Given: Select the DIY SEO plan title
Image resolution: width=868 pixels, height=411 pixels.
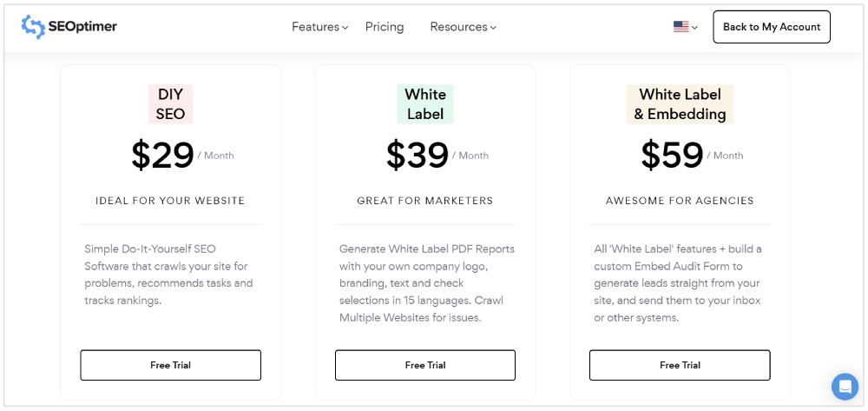Looking at the screenshot, I should 170,104.
